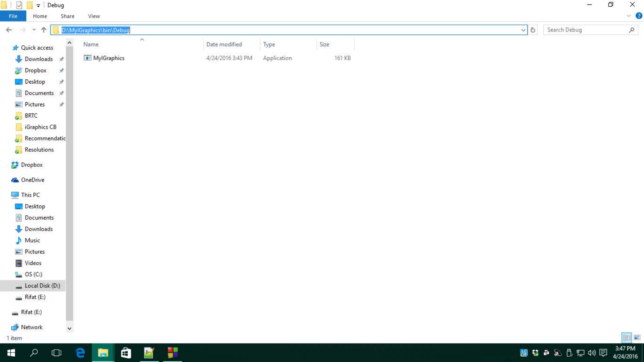Open the View ribbon tab

[x=94, y=16]
